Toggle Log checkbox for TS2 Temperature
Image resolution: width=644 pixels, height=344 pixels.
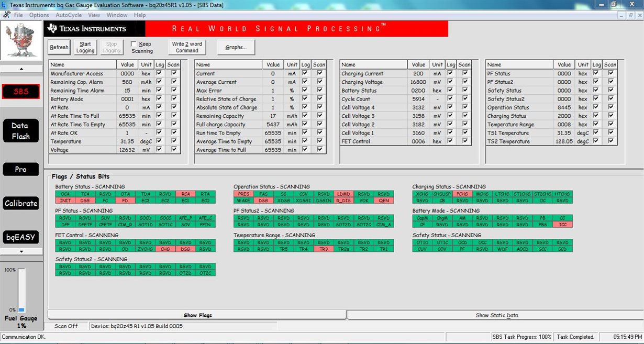coord(596,141)
